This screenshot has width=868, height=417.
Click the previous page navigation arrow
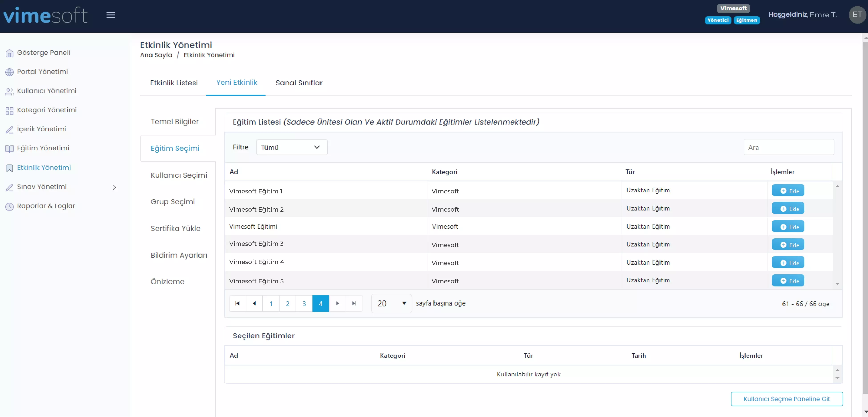point(254,303)
